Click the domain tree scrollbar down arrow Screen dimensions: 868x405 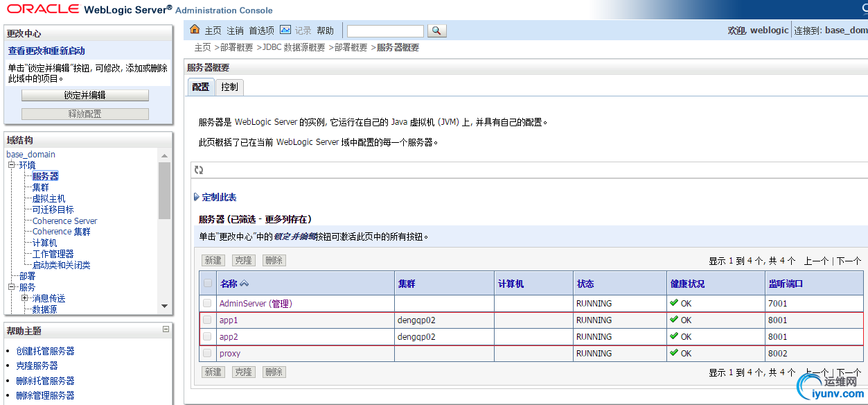(x=164, y=306)
